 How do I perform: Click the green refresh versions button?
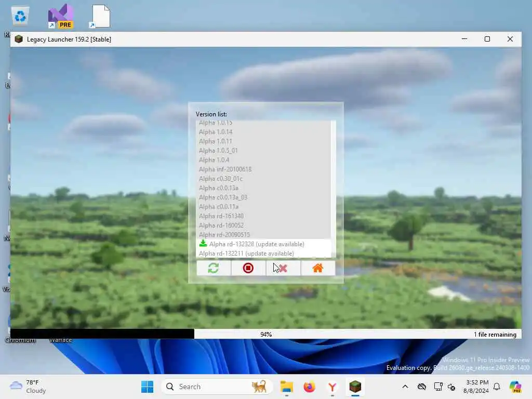point(214,268)
